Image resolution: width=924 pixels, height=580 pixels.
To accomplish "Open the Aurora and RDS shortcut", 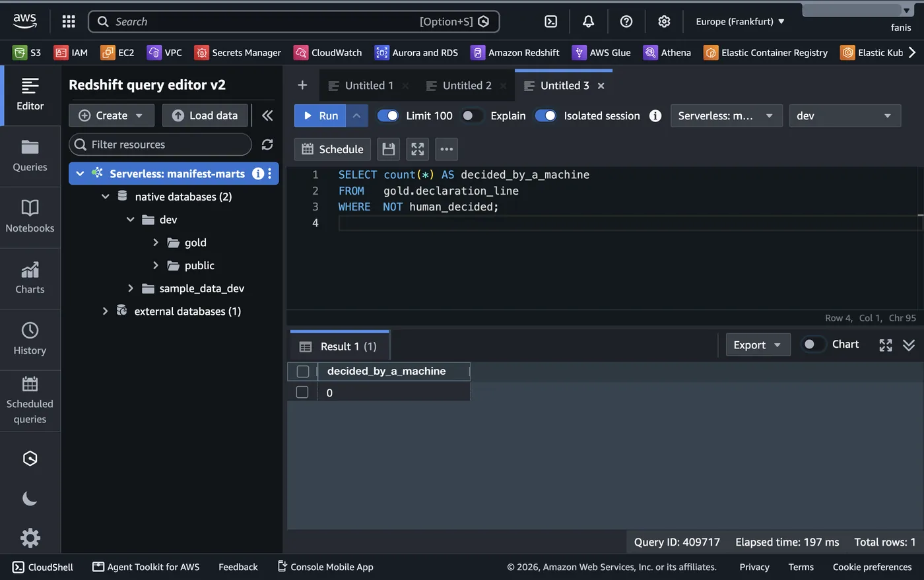I will pyautogui.click(x=416, y=52).
